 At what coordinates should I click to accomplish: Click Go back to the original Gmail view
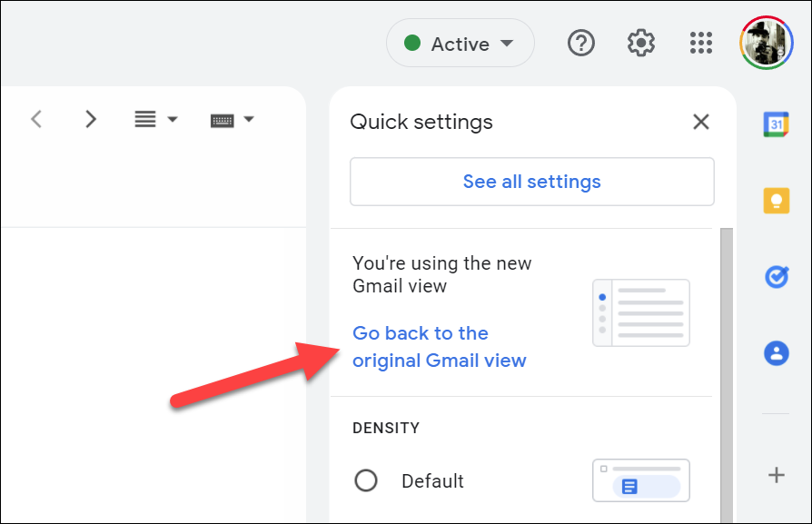[439, 347]
